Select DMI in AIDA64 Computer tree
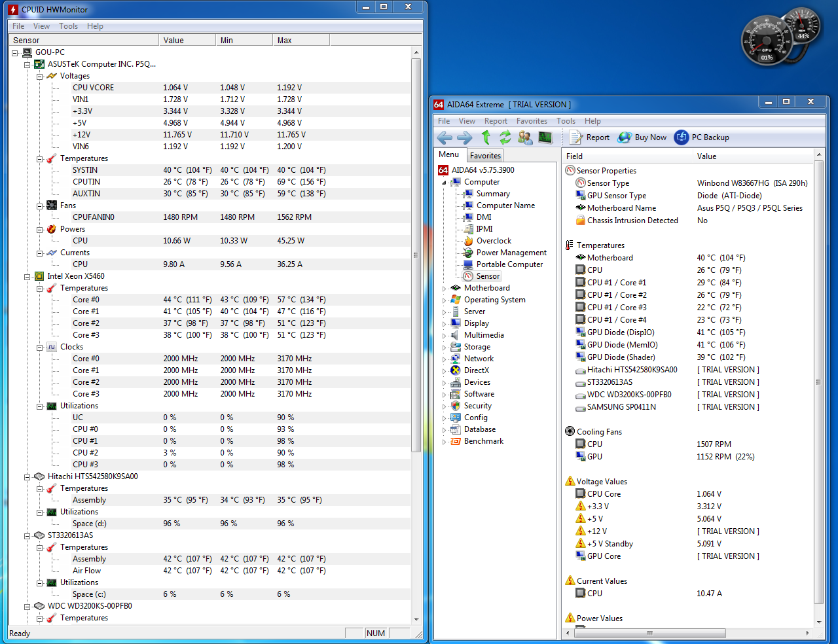Image resolution: width=838 pixels, height=644 pixels. coord(484,217)
